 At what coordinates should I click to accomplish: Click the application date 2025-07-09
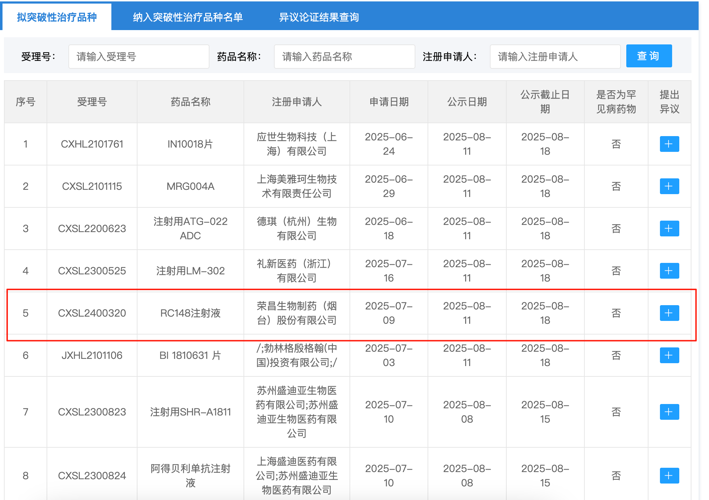click(389, 313)
